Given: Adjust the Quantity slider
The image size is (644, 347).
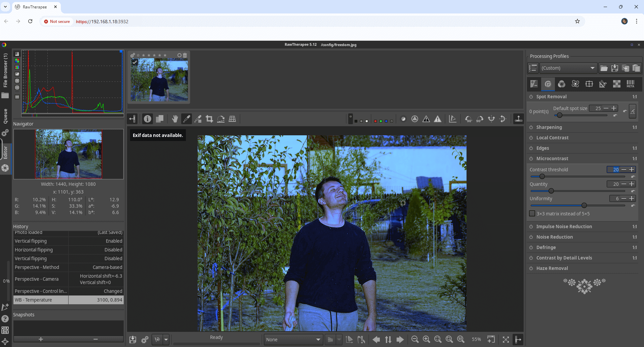Looking at the screenshot, I should tap(578, 191).
